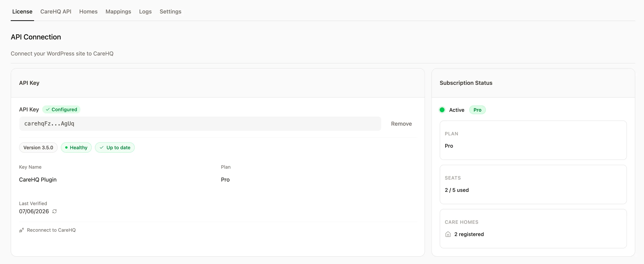Click the Healthy status dot
Screen dimensions: 644x264
[66, 147]
